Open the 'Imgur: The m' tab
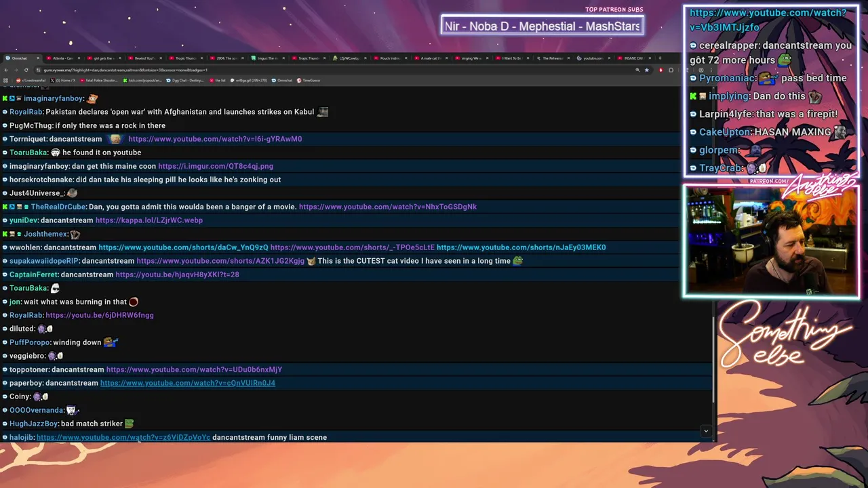 (267, 58)
